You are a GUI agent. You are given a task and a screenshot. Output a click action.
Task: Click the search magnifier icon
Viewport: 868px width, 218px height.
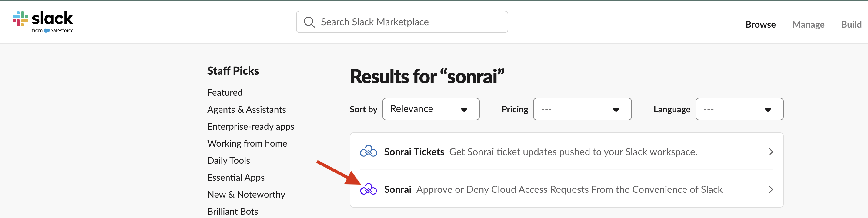(x=309, y=22)
